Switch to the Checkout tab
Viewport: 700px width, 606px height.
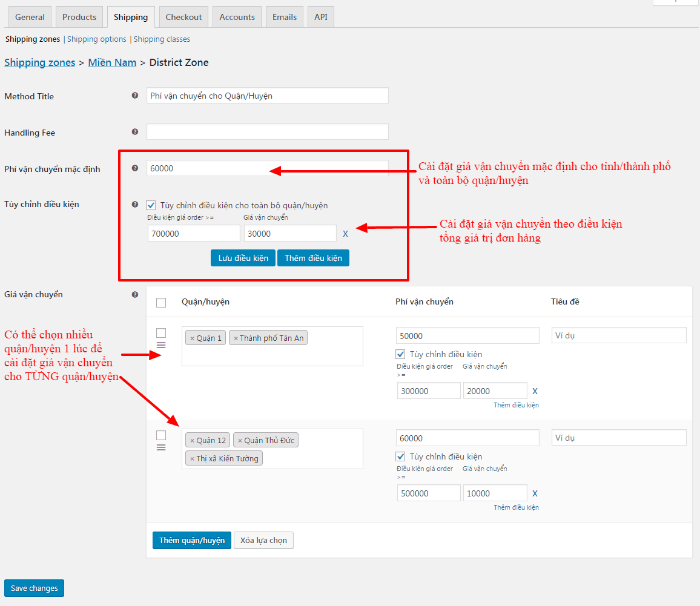[183, 17]
